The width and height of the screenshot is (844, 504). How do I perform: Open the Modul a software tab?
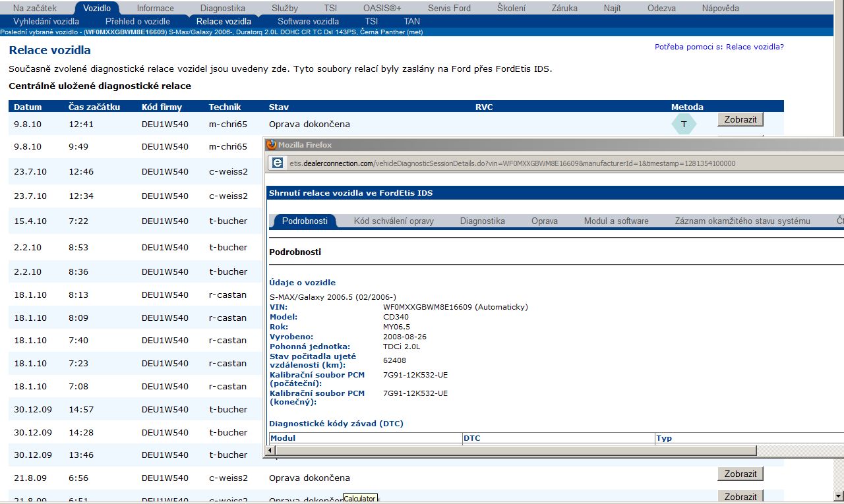pos(616,221)
